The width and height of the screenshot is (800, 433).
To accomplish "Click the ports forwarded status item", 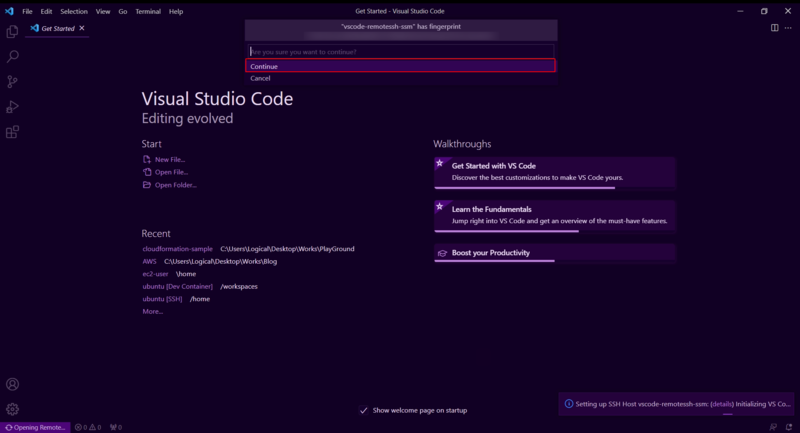I will (x=116, y=427).
